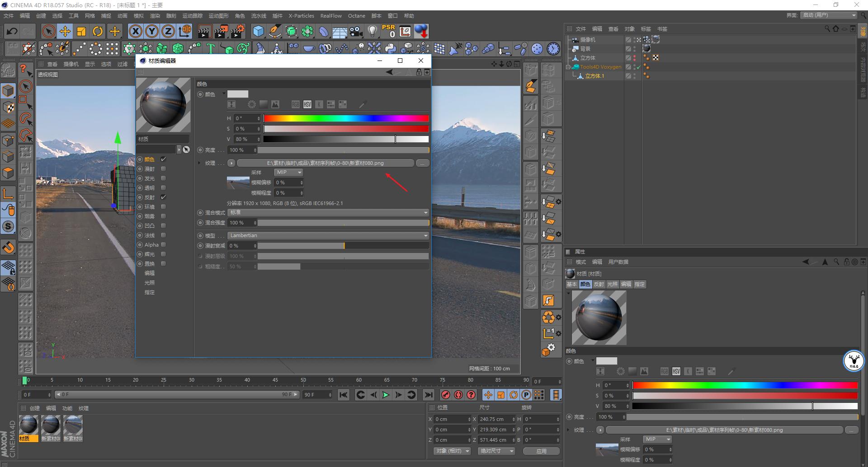Jump to end of animation
868x467 pixels.
coord(428,395)
